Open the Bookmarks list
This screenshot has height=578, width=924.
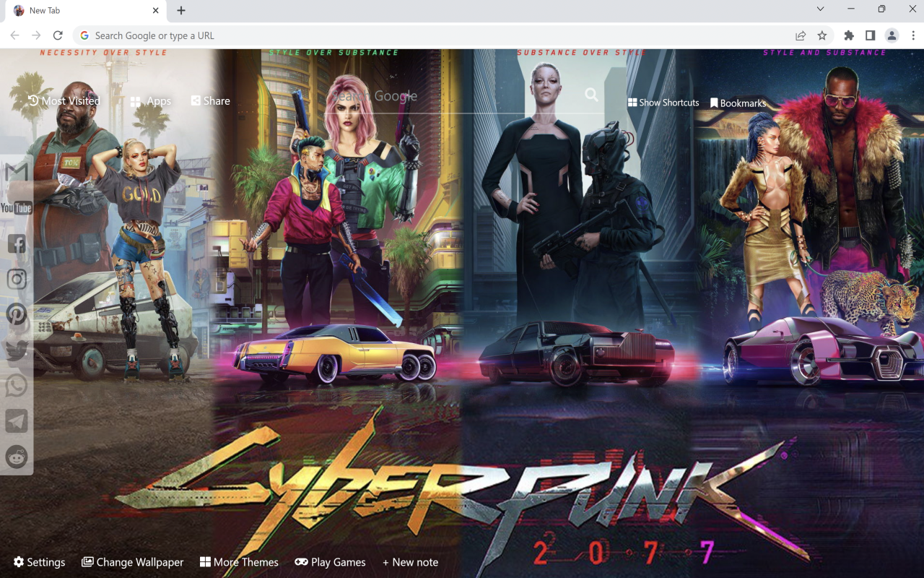[x=738, y=103]
